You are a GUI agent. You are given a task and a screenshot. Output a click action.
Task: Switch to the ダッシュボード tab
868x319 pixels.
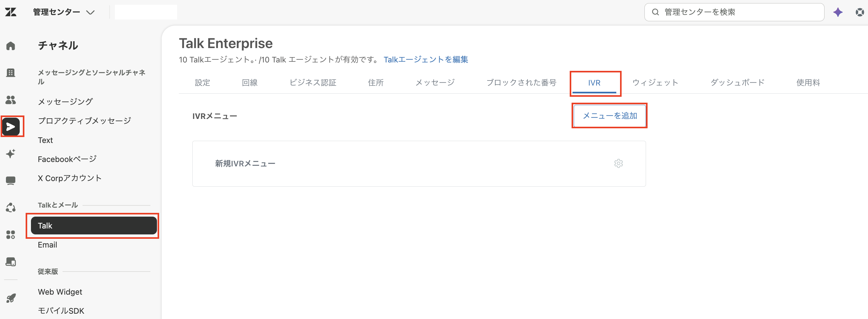[x=737, y=83]
